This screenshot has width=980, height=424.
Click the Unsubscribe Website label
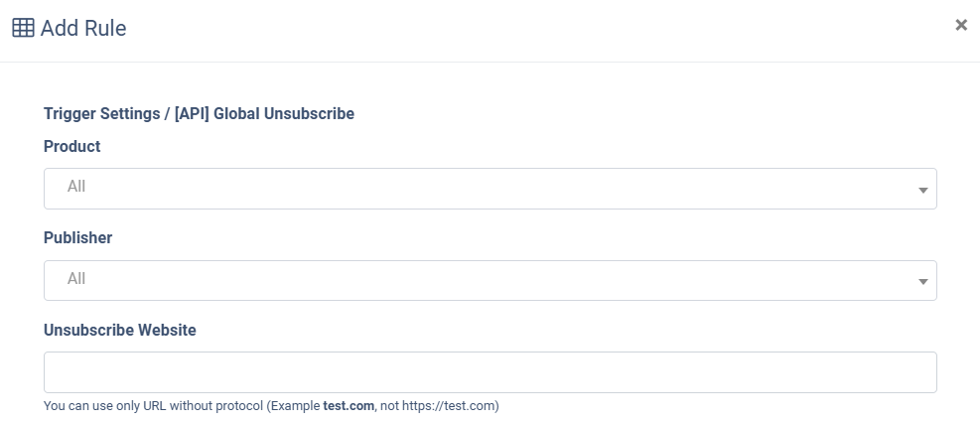pyautogui.click(x=120, y=331)
